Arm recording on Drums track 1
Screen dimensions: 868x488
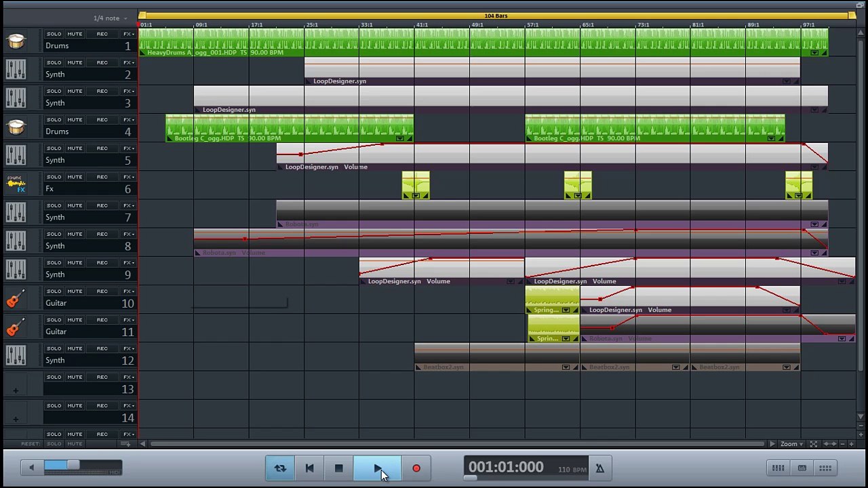coord(102,34)
